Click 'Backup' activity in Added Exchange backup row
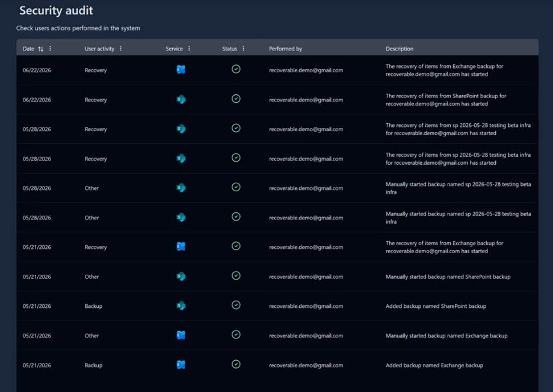Viewport: 553px width, 392px height. [93, 365]
